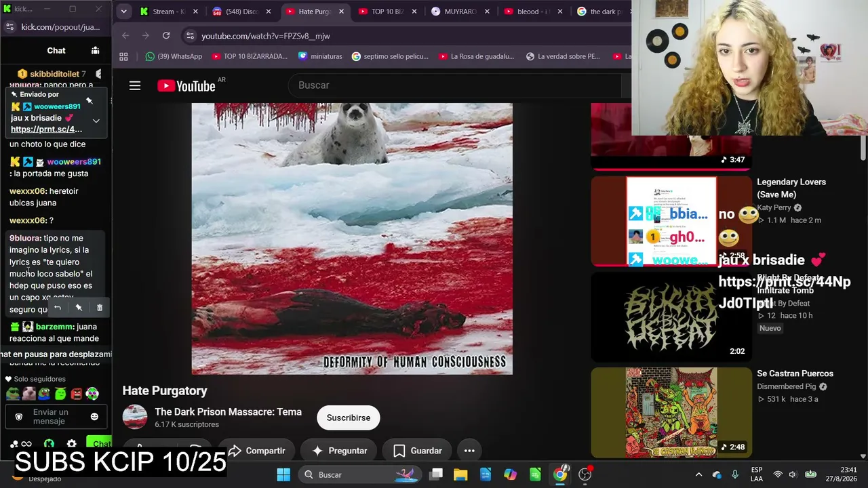868x488 pixels.
Task: Click the YouTube address bar URL
Action: tap(266, 35)
